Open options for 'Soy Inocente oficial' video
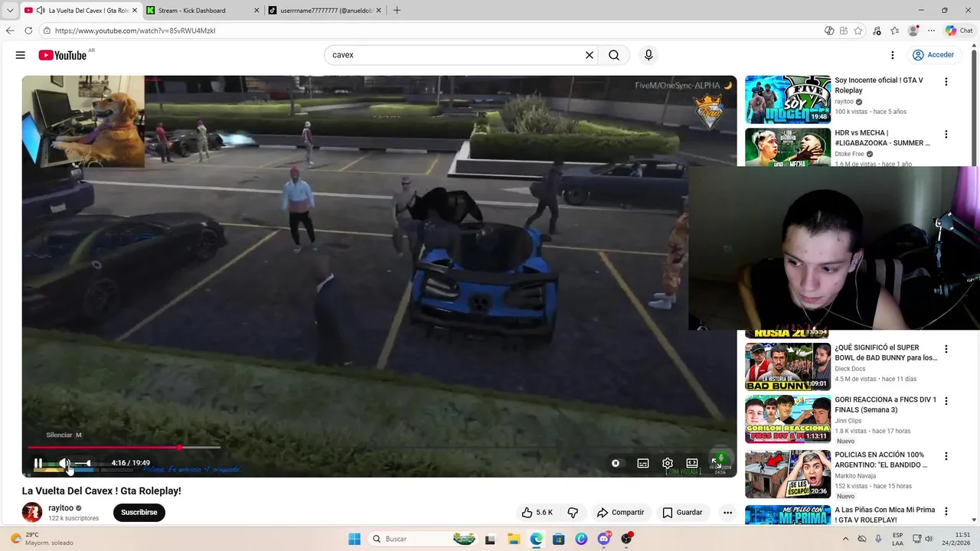The image size is (980, 551). (x=946, y=82)
